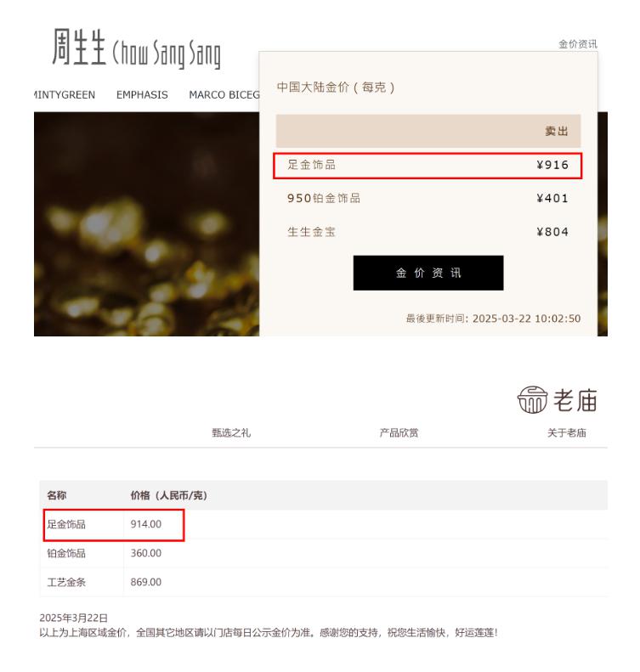Open the 金价资讯 link at top right

(x=577, y=43)
